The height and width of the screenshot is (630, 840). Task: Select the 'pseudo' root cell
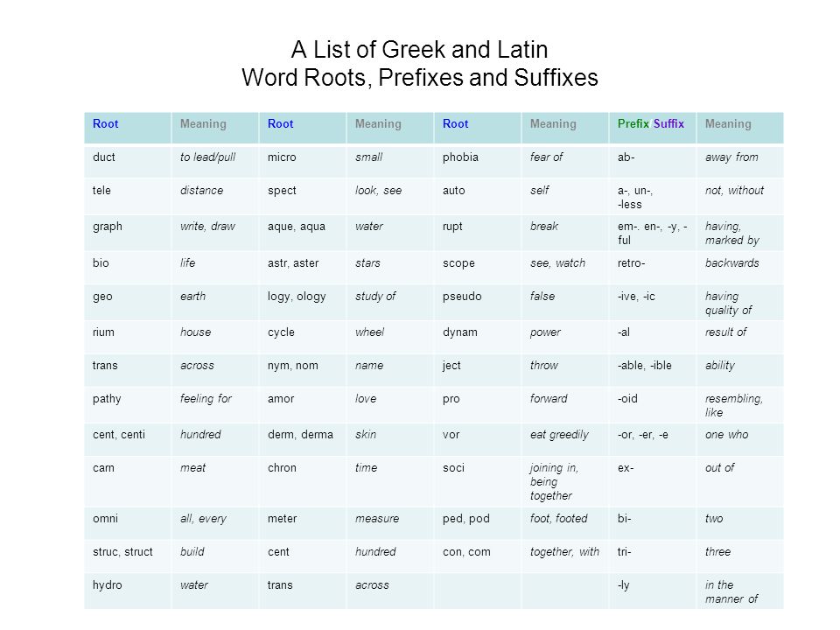pos(477,302)
